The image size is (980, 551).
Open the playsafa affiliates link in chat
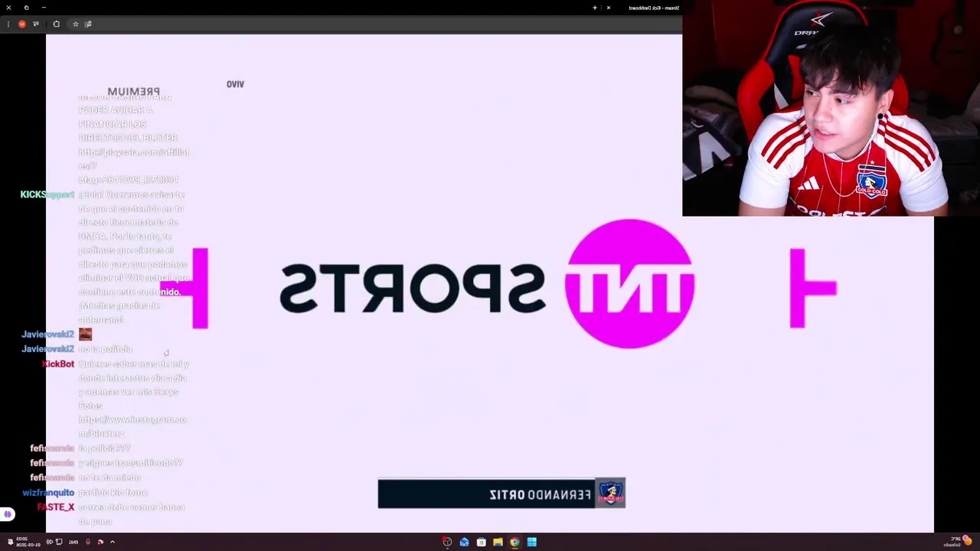[x=133, y=165]
